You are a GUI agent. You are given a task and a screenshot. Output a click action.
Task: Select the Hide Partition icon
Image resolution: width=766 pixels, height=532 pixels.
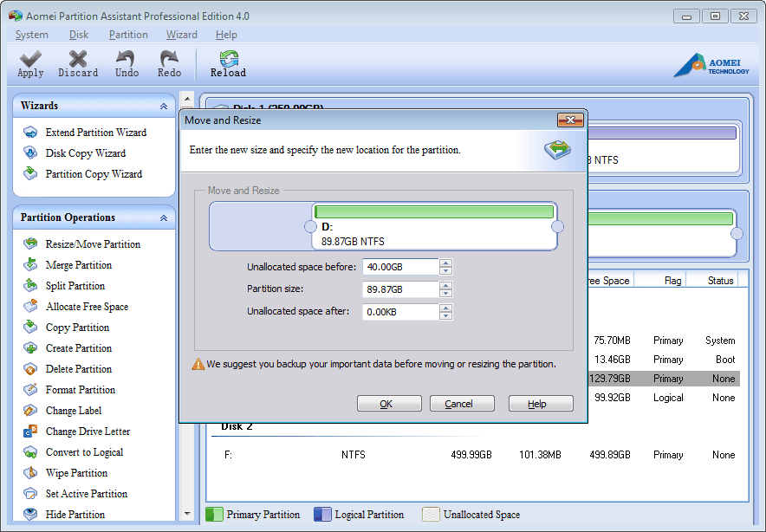pyautogui.click(x=30, y=514)
